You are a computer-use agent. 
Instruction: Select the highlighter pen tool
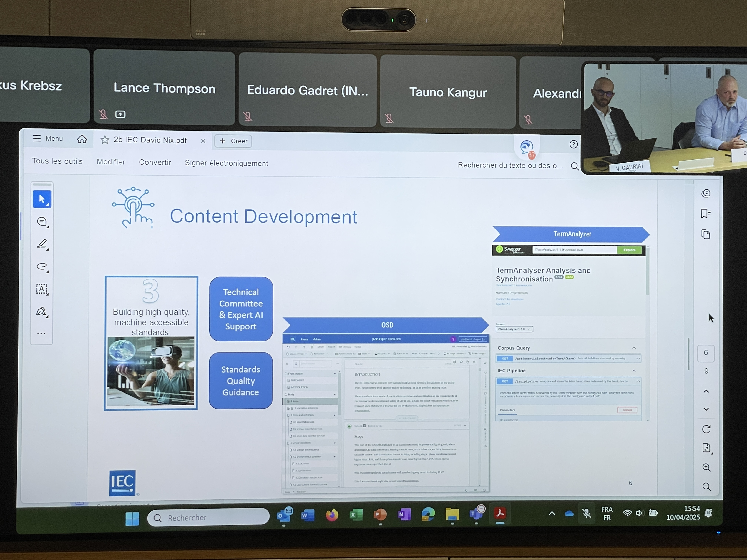[42, 244]
